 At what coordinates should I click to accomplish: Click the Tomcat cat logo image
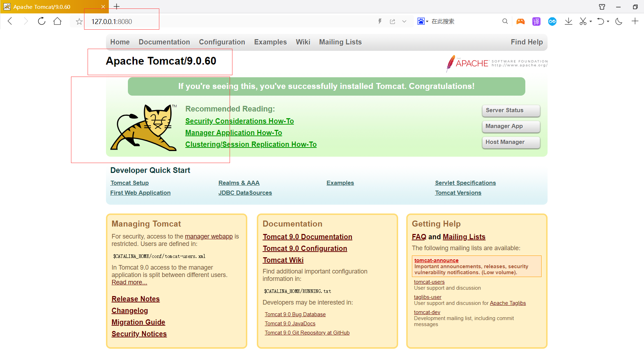[x=144, y=127]
